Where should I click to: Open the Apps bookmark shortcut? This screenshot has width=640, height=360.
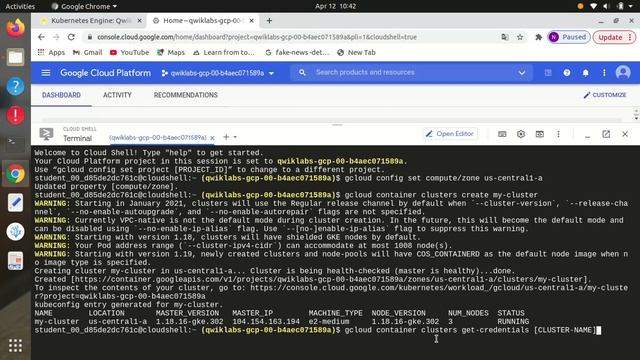coord(51,52)
